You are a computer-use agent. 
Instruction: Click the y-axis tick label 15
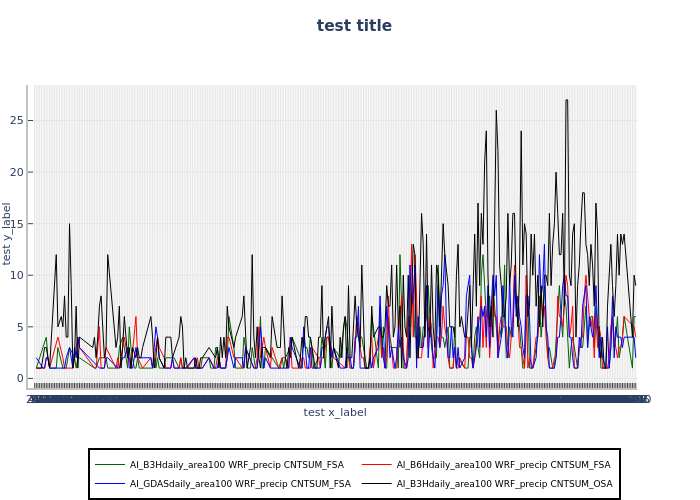pyautogui.click(x=15, y=224)
